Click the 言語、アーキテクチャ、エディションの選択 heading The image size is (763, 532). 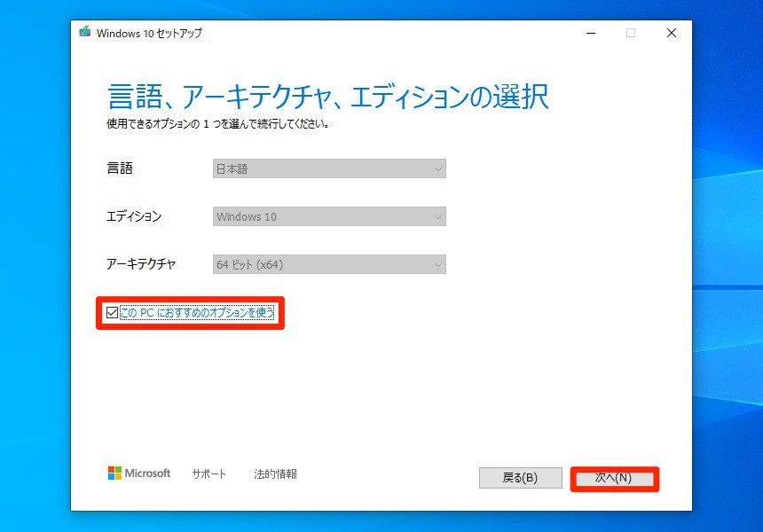click(x=328, y=97)
